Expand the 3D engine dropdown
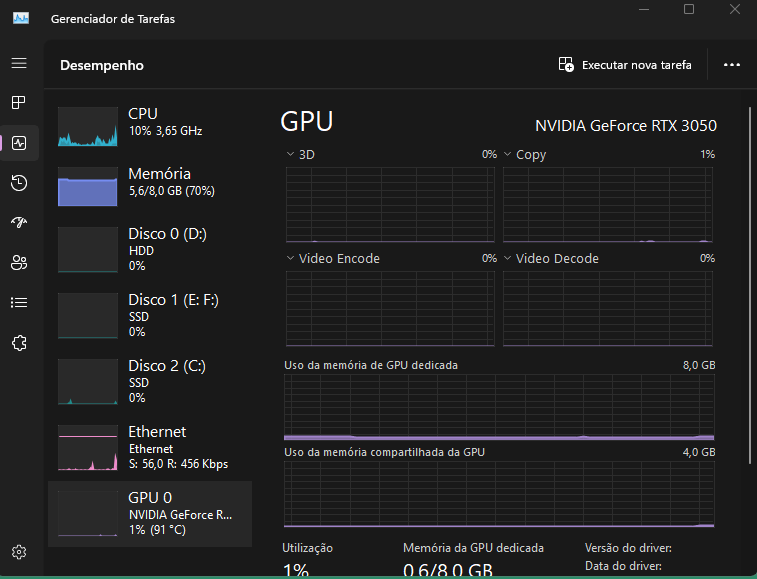Viewport: 757px width, 579px height. tap(290, 154)
